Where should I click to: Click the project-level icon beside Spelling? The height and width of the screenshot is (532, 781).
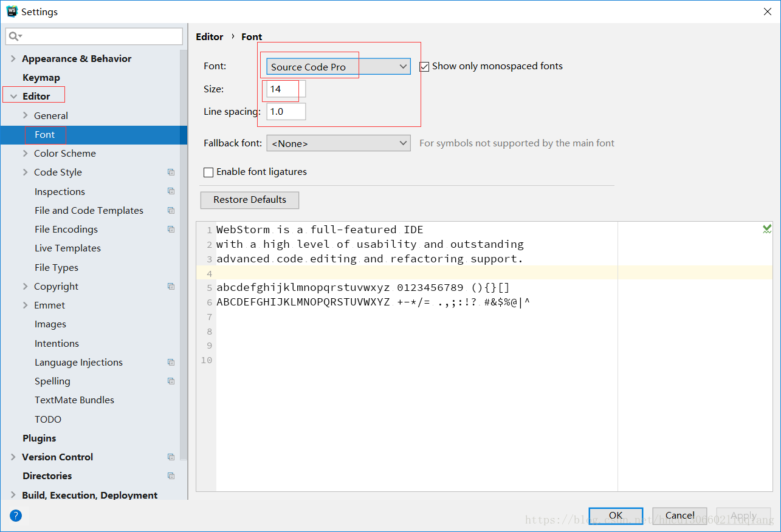[171, 381]
